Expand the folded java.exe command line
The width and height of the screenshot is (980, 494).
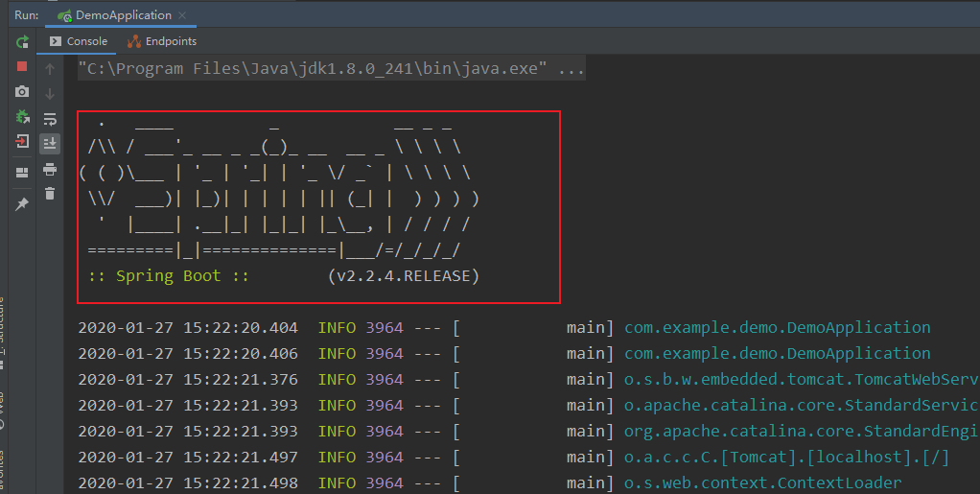tap(331, 68)
